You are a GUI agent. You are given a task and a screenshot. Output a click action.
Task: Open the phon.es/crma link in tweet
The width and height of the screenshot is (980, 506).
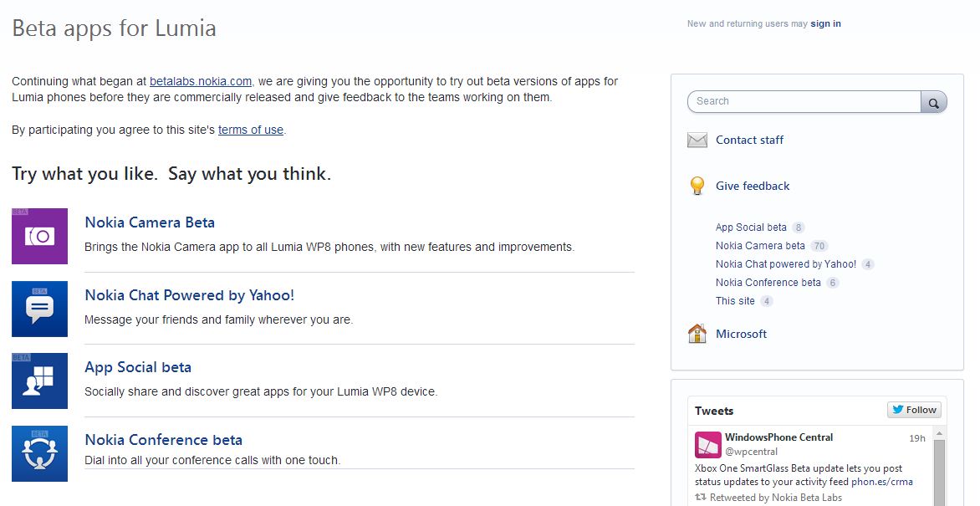coord(881,482)
